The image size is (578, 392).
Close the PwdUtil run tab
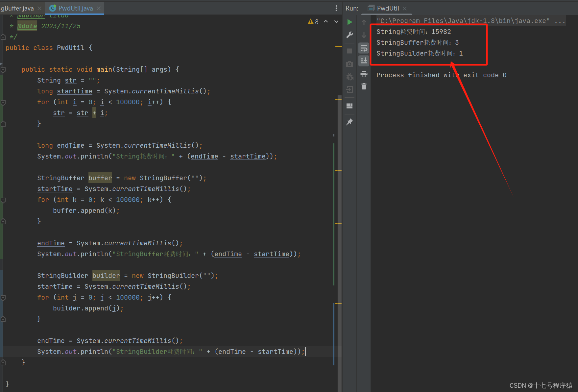(405, 8)
